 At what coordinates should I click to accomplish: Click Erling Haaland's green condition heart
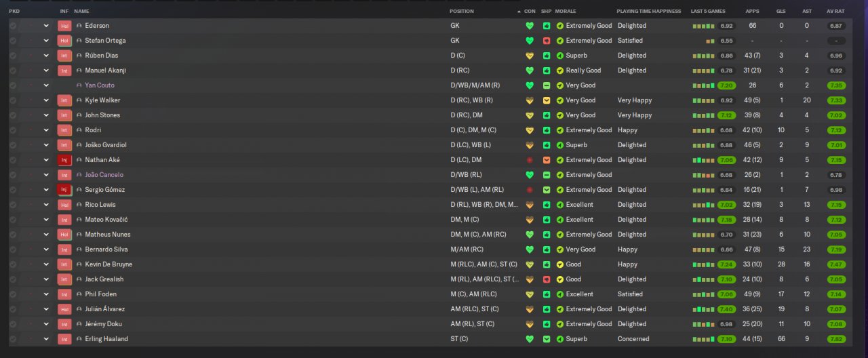click(530, 339)
